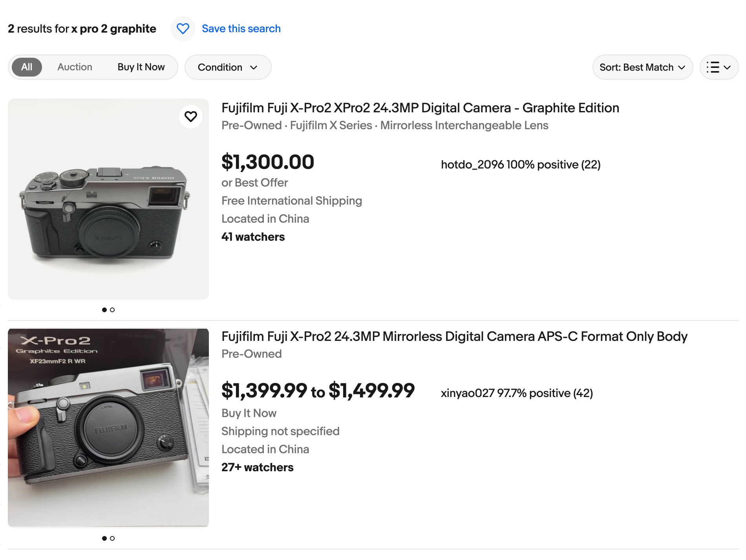Show second photo dot of second listing
746x560 pixels.
pyautogui.click(x=112, y=538)
